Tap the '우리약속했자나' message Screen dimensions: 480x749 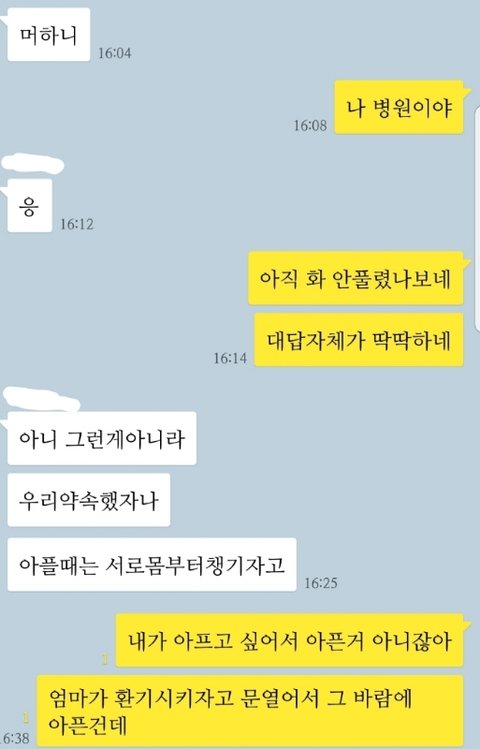pos(89,500)
